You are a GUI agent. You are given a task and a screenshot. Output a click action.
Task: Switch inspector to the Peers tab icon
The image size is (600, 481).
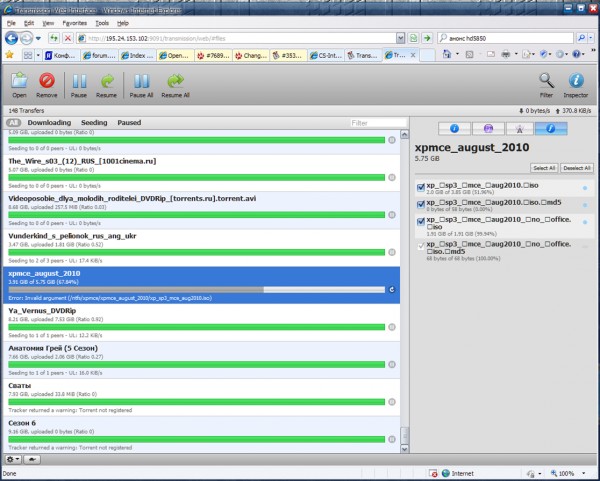pyautogui.click(x=519, y=129)
